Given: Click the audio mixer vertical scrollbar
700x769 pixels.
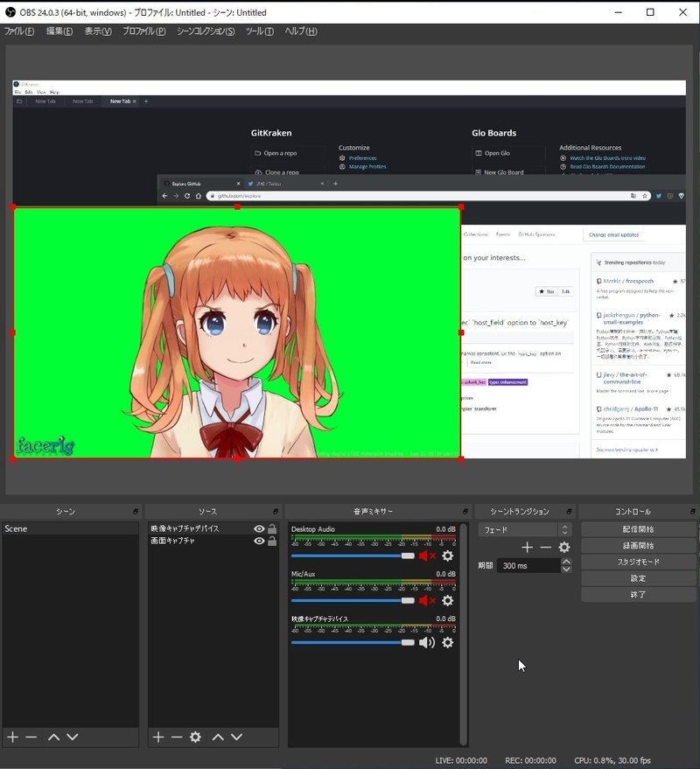Looking at the screenshot, I should [x=463, y=633].
